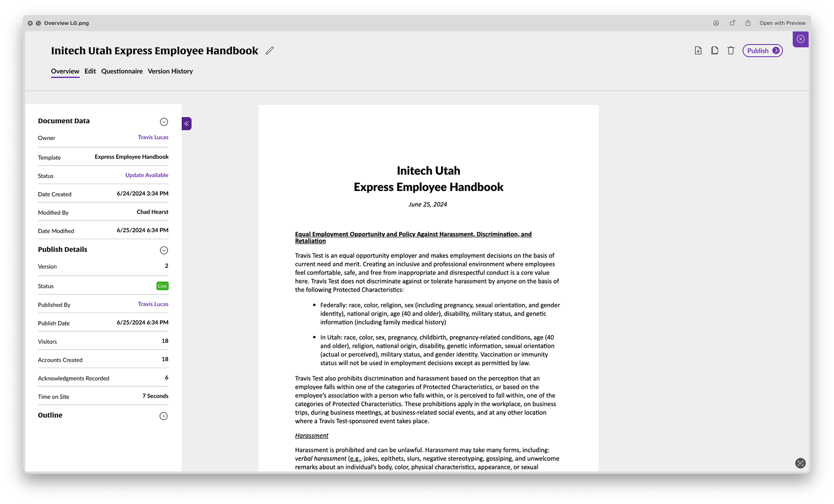Viewport: 834px width, 504px height.
Task: Click the Quick Look share icon
Action: [x=748, y=23]
